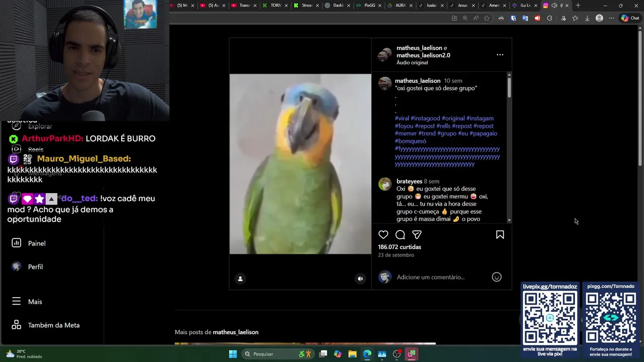Open the emoji picker in comment box
The height and width of the screenshot is (362, 644).
(x=497, y=277)
